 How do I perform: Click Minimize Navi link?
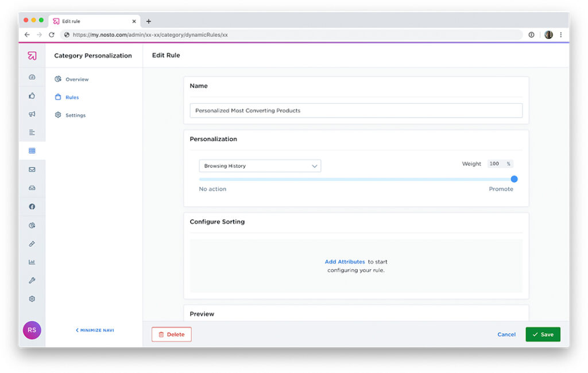coord(95,331)
